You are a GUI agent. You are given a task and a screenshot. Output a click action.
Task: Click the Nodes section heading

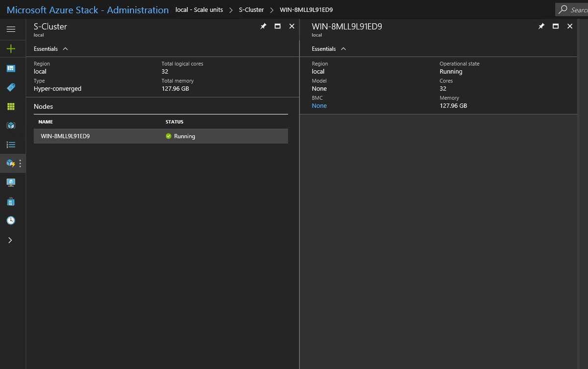click(43, 106)
